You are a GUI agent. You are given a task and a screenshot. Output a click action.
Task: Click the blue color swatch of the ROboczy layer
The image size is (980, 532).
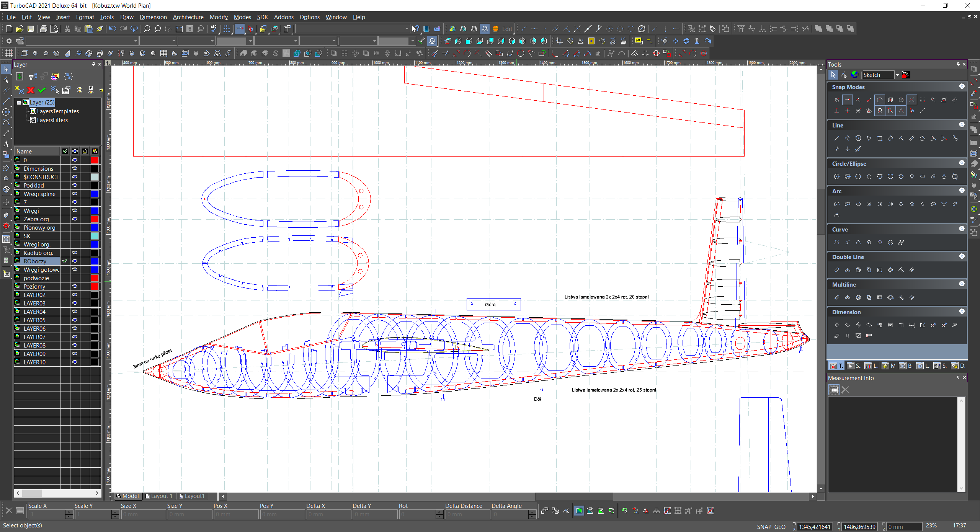pos(95,261)
